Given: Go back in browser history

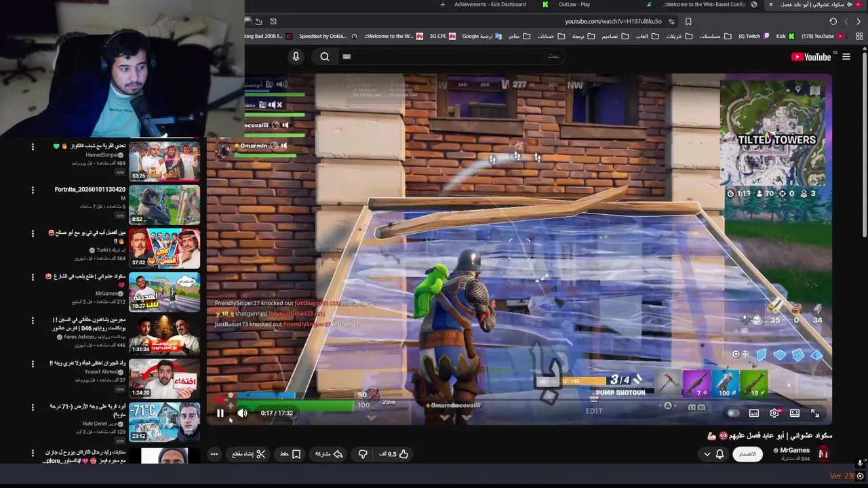Looking at the screenshot, I should click(x=859, y=22).
